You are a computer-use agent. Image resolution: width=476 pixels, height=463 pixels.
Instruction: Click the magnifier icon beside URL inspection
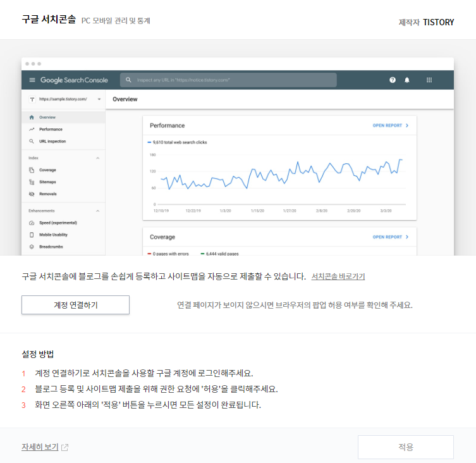tap(32, 141)
